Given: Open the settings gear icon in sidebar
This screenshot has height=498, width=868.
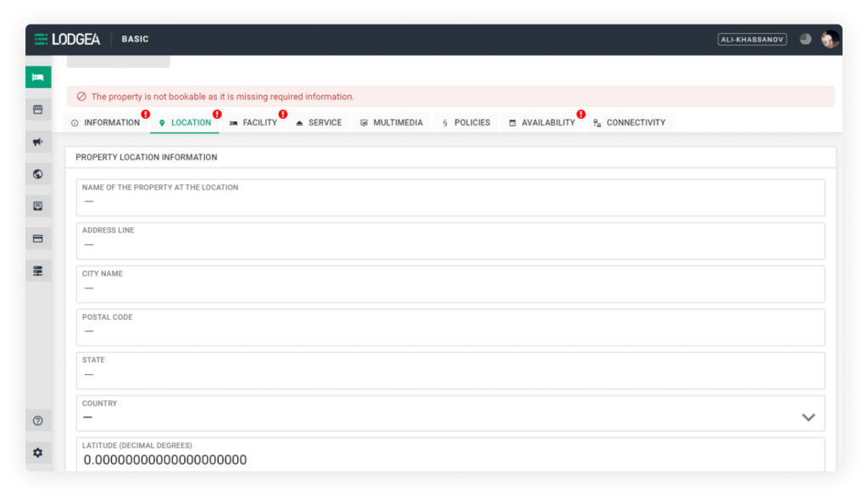Looking at the screenshot, I should 38,452.
